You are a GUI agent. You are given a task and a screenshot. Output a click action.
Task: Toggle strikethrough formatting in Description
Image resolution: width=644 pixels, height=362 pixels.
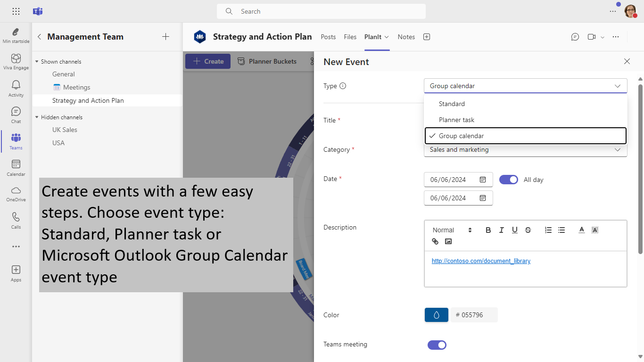528,230
